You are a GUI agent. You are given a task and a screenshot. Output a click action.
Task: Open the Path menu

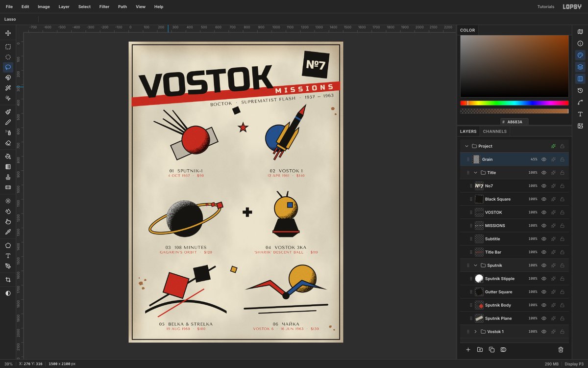point(122,7)
